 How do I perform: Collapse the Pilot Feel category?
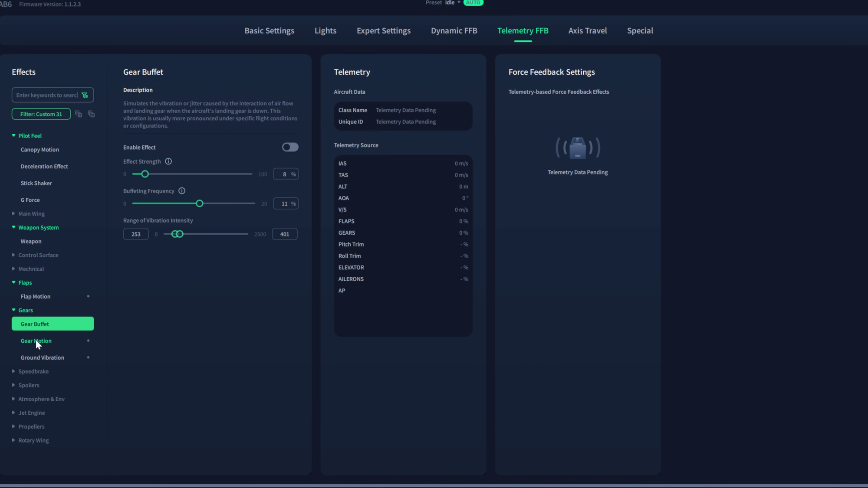click(x=30, y=136)
